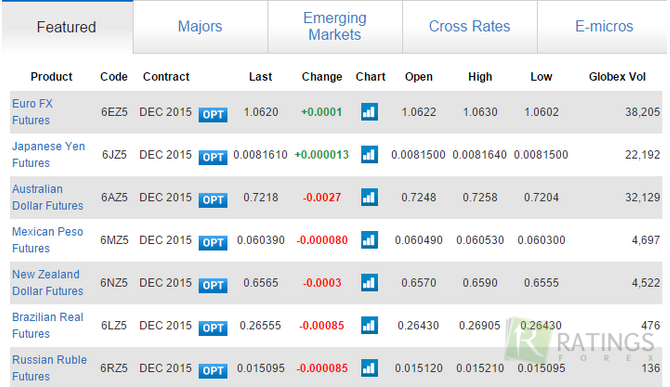Viewport: 670px width, 387px height.
Task: Go to the E-micros tab
Action: [603, 26]
